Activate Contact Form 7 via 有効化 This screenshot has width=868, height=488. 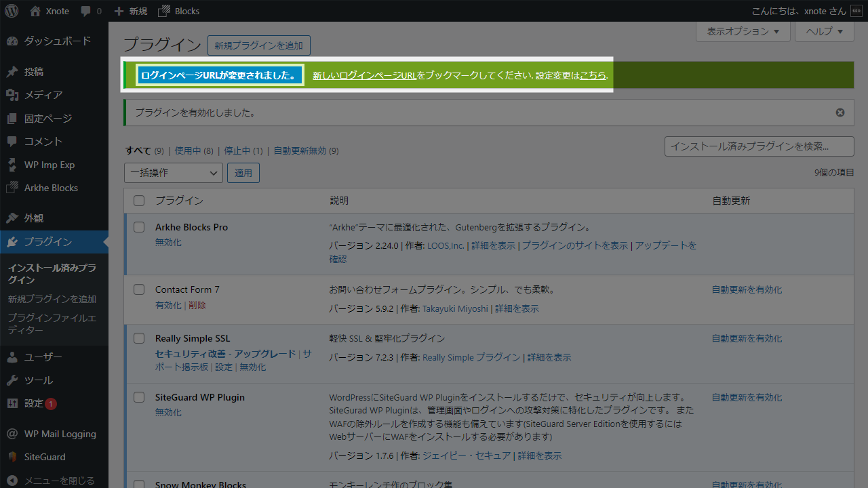[168, 305]
